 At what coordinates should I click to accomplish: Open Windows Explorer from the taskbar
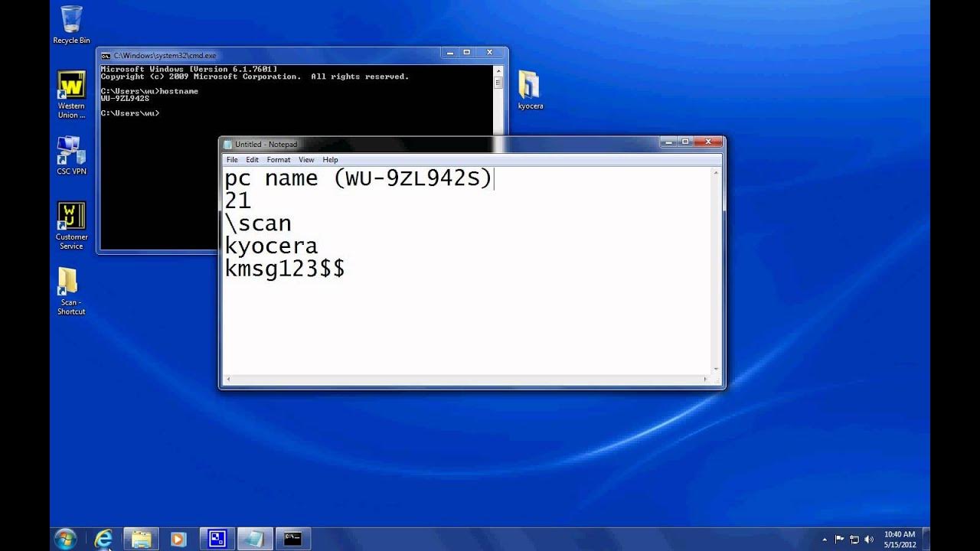(x=142, y=538)
